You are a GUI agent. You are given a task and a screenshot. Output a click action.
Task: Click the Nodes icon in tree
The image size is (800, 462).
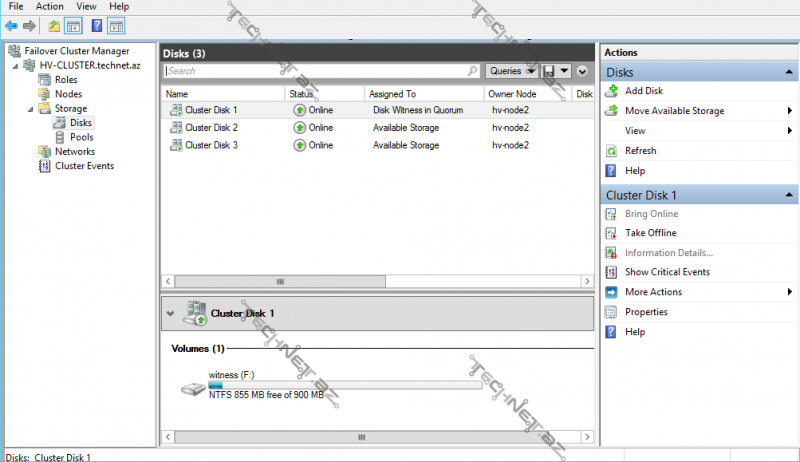[x=45, y=94]
